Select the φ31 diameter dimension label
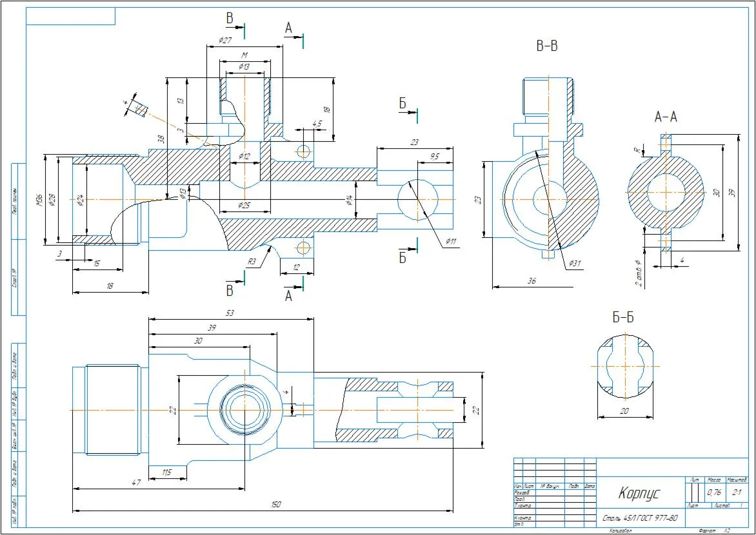Image resolution: width=756 pixels, height=535 pixels. pos(573,263)
